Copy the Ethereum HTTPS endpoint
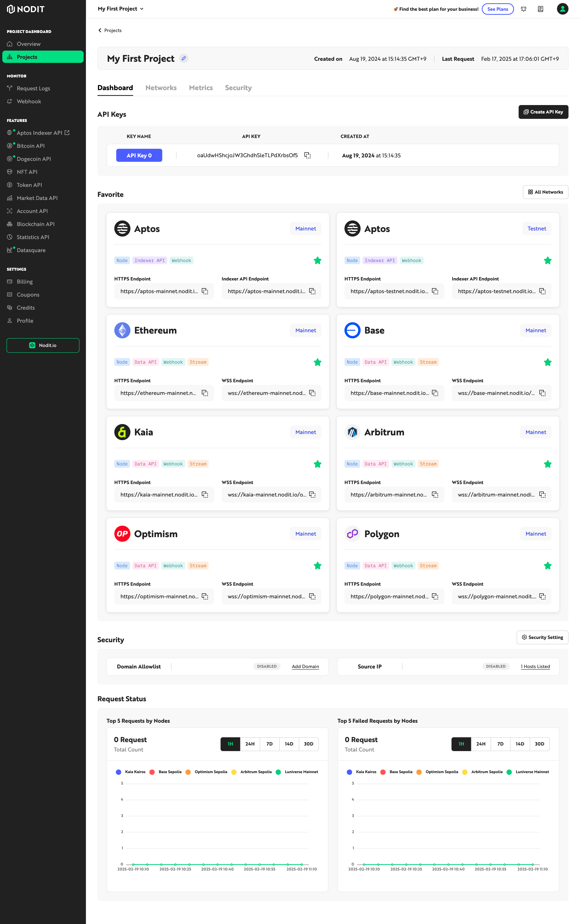The image size is (580, 924). pyautogui.click(x=204, y=393)
